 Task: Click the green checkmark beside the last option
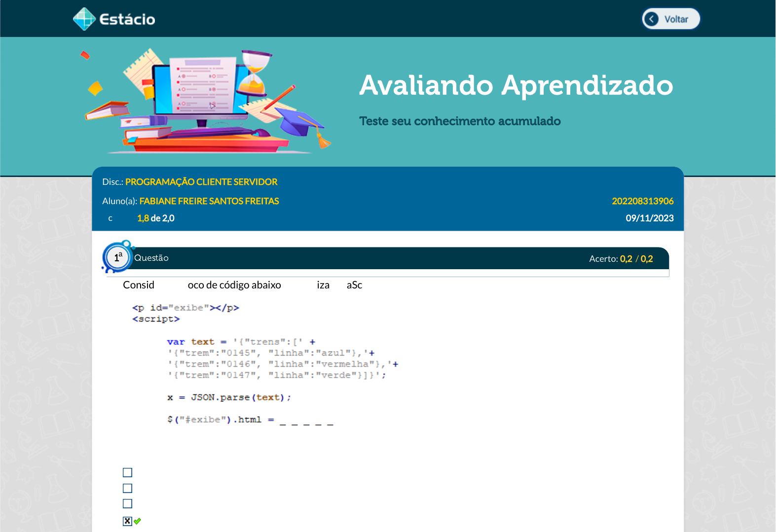point(138,521)
